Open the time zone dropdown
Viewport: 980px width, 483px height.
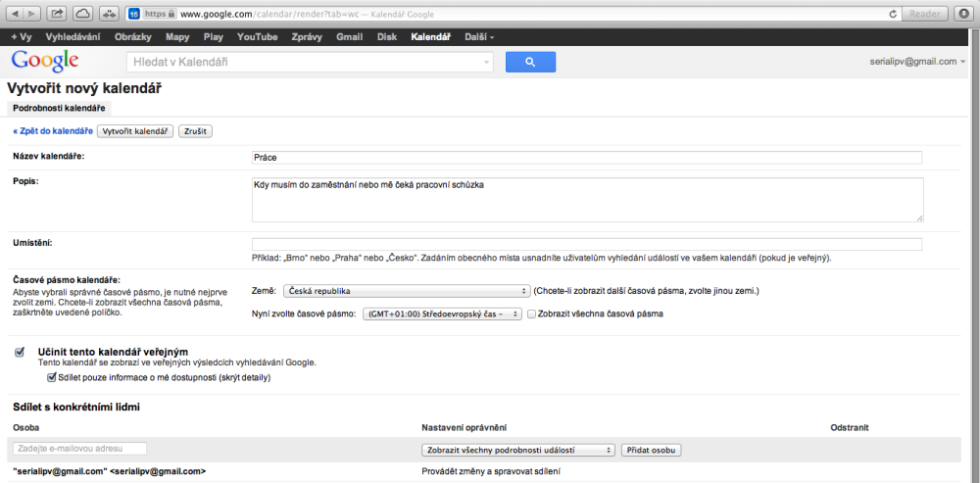(442, 314)
